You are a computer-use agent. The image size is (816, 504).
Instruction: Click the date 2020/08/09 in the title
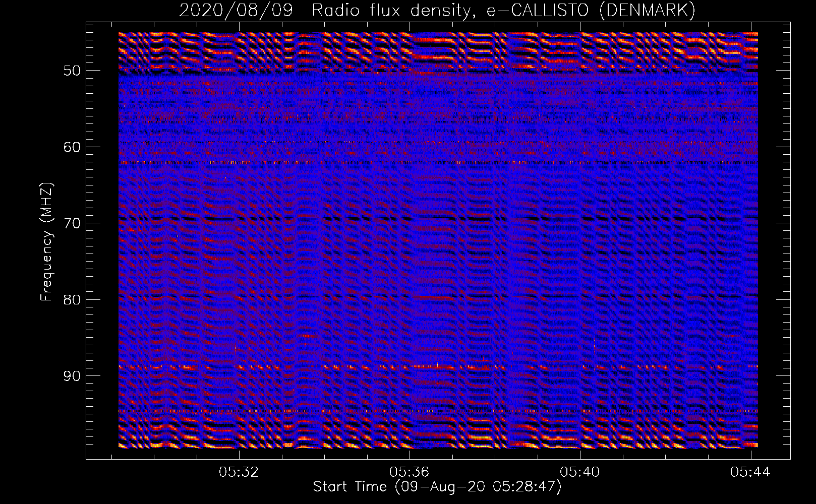pyautogui.click(x=236, y=10)
